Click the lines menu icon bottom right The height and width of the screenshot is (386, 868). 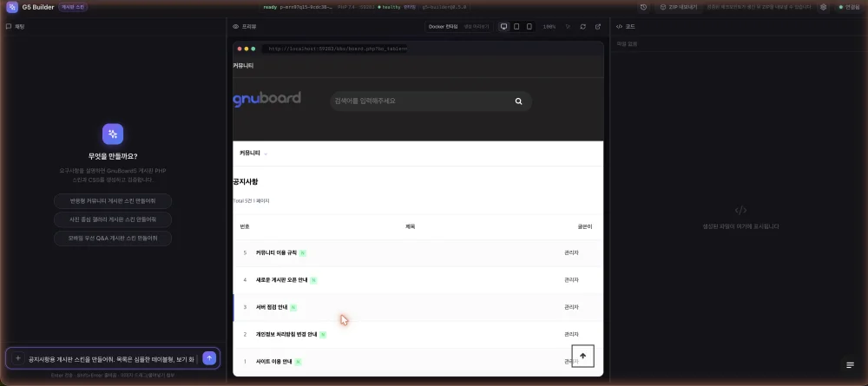pyautogui.click(x=851, y=365)
